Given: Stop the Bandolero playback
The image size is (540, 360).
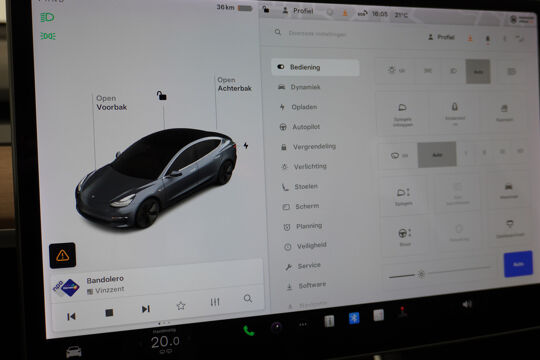Looking at the screenshot, I should [x=109, y=312].
